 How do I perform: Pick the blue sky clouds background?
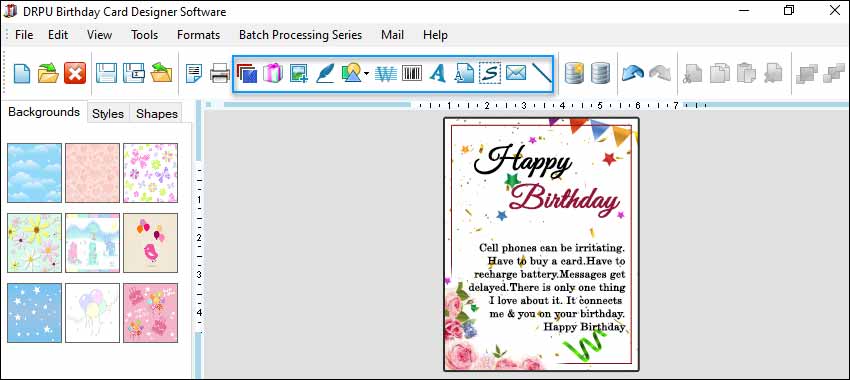point(34,173)
